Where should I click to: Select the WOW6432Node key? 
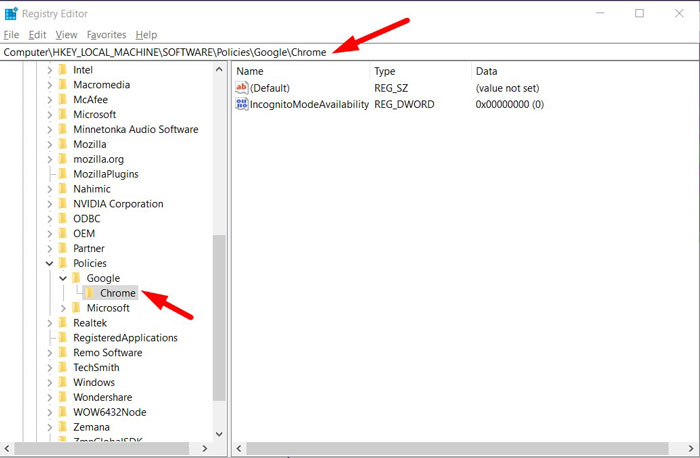pos(110,412)
